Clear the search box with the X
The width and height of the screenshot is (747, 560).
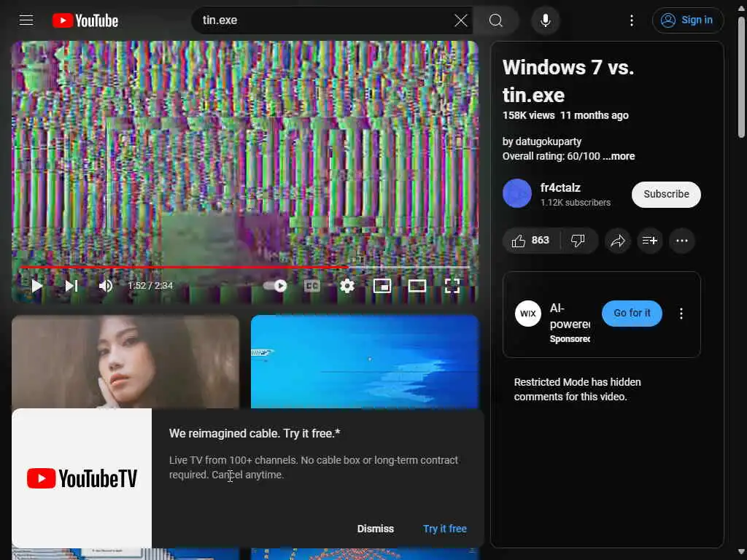point(461,20)
